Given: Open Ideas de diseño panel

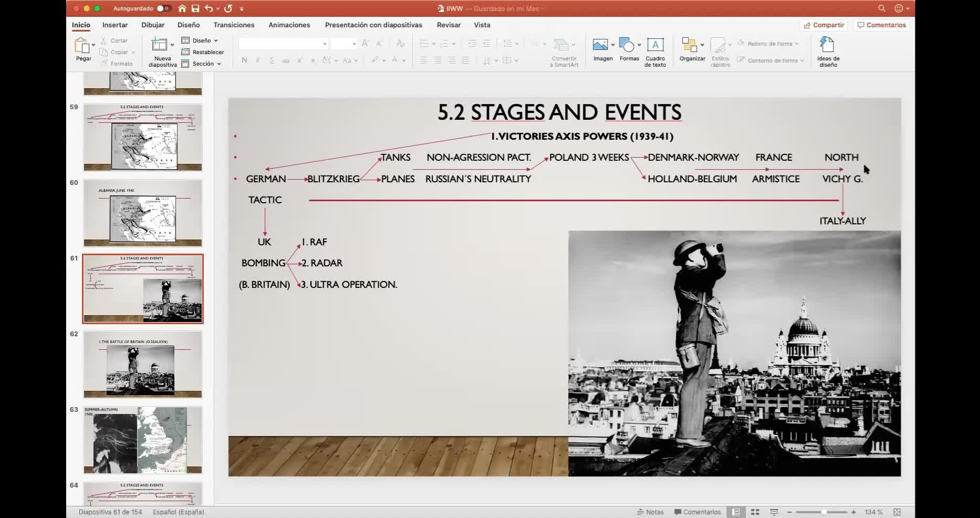Looking at the screenshot, I should click(x=828, y=46).
